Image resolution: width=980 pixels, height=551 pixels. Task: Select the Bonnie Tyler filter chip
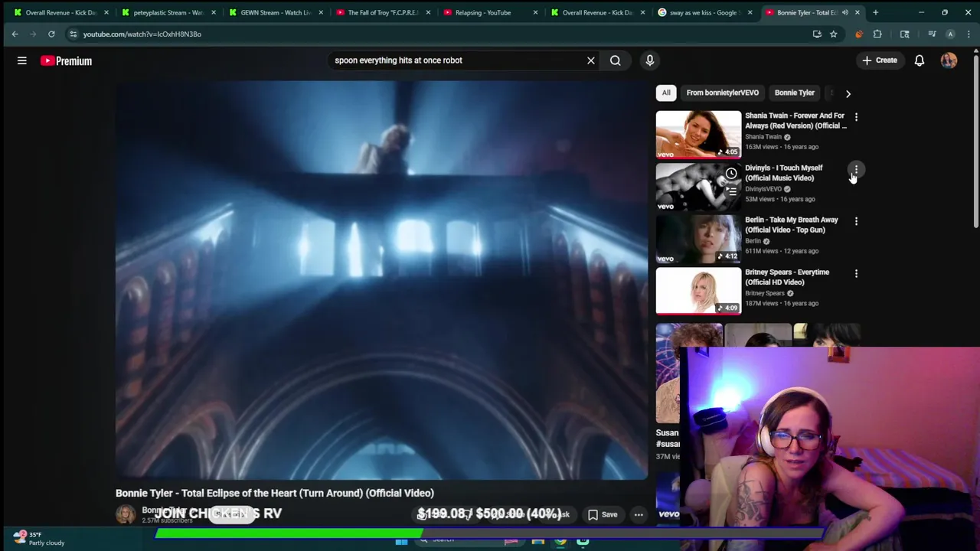pos(795,93)
